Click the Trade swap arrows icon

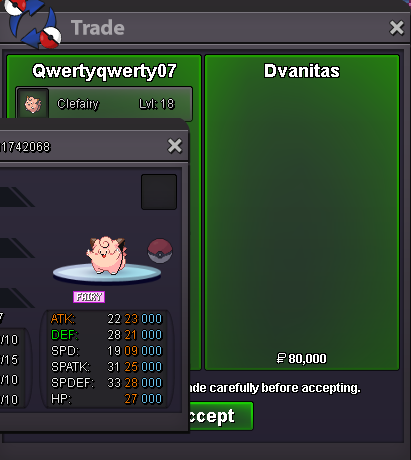(x=33, y=23)
